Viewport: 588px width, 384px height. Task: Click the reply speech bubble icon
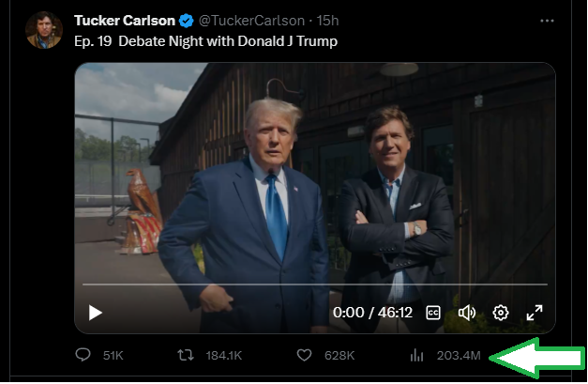tap(83, 356)
